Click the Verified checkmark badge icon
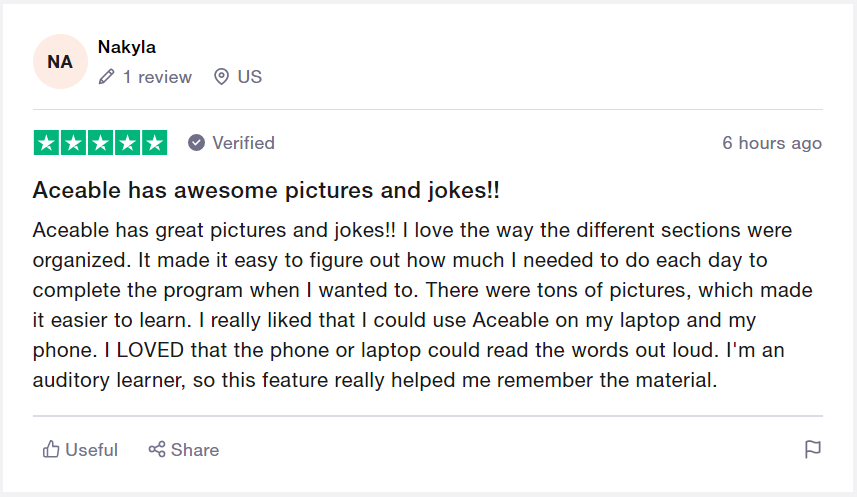 pos(197,143)
